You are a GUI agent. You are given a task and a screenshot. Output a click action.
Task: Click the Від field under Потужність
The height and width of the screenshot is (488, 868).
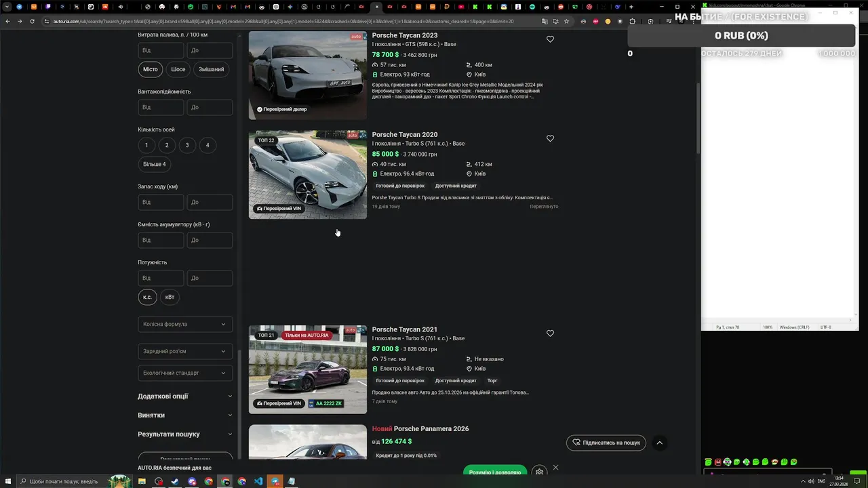click(x=161, y=278)
